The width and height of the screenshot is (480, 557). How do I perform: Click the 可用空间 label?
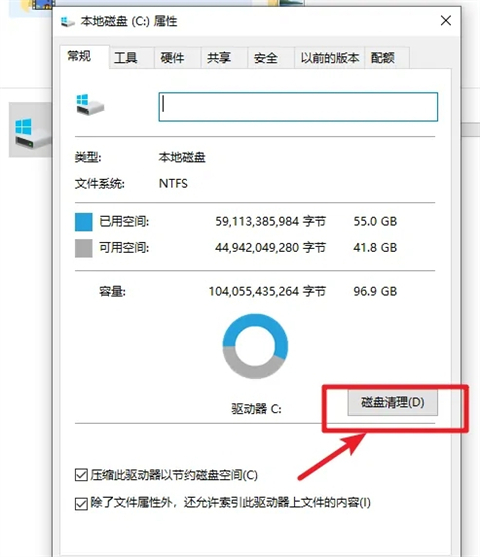coord(124,248)
